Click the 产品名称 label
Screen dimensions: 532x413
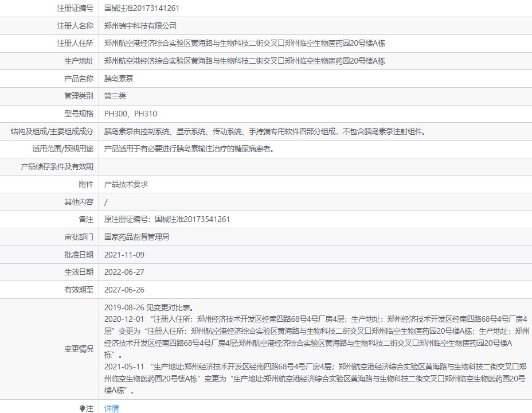(x=79, y=79)
